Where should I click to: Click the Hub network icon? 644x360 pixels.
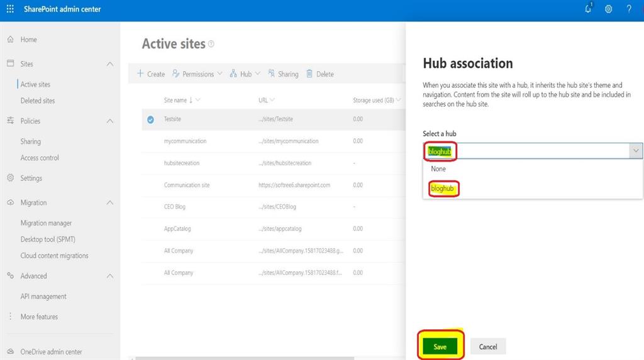(x=233, y=74)
